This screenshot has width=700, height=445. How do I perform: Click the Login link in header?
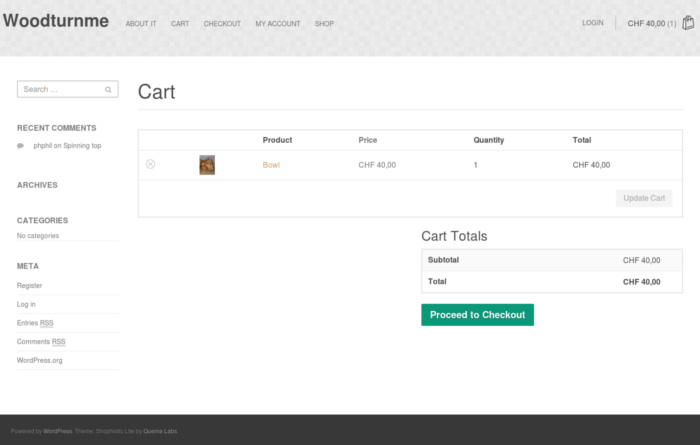[593, 23]
